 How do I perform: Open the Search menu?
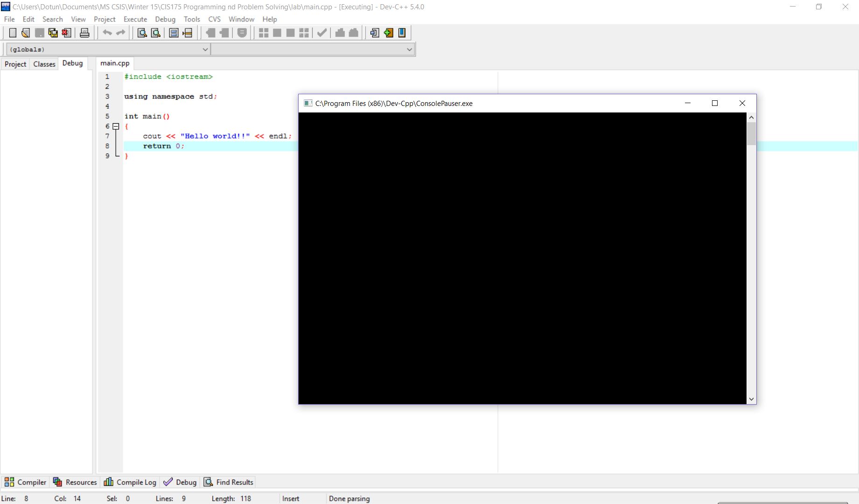point(52,19)
